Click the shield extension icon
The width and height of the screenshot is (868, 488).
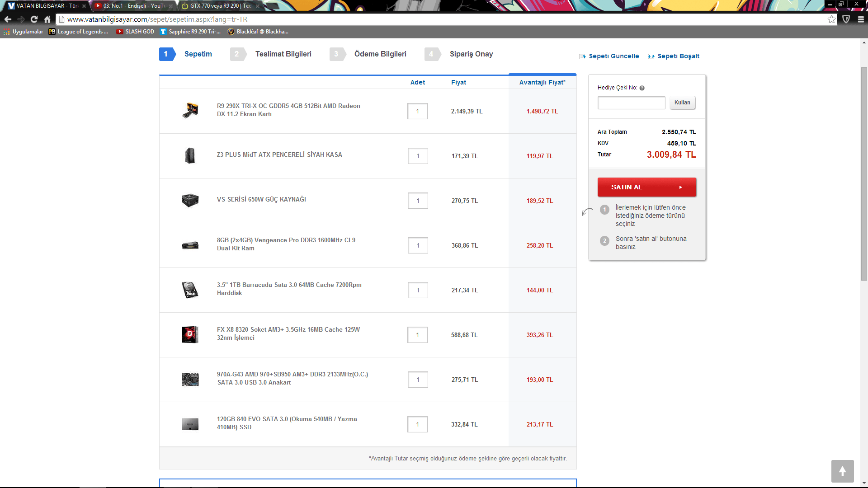(846, 19)
